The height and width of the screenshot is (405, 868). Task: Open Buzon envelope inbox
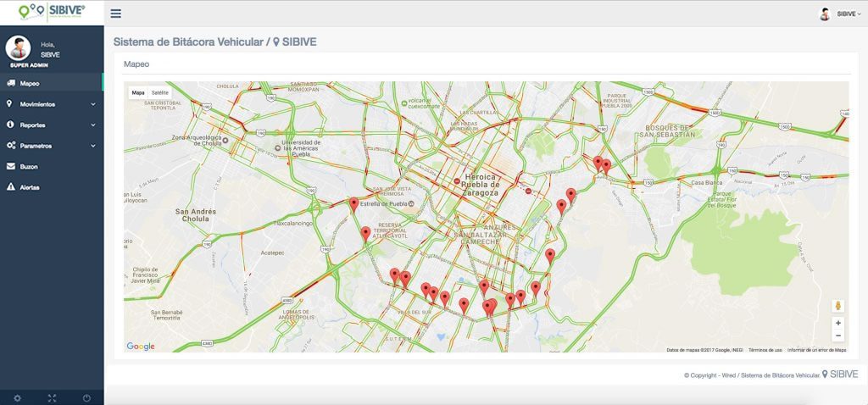tap(29, 166)
